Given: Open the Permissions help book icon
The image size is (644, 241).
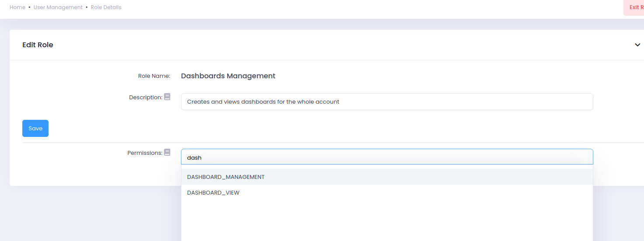Looking at the screenshot, I should (x=167, y=152).
